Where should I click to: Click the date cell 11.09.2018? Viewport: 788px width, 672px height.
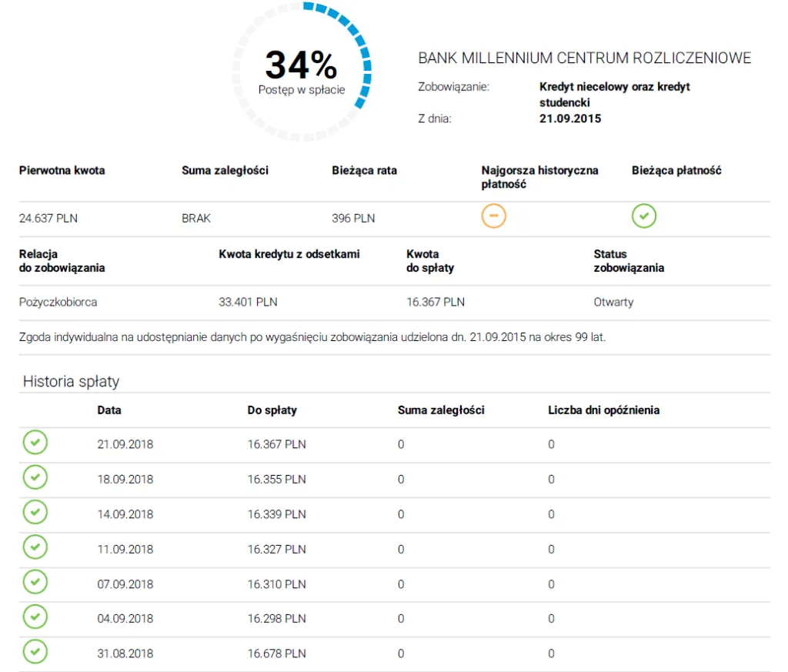click(125, 550)
